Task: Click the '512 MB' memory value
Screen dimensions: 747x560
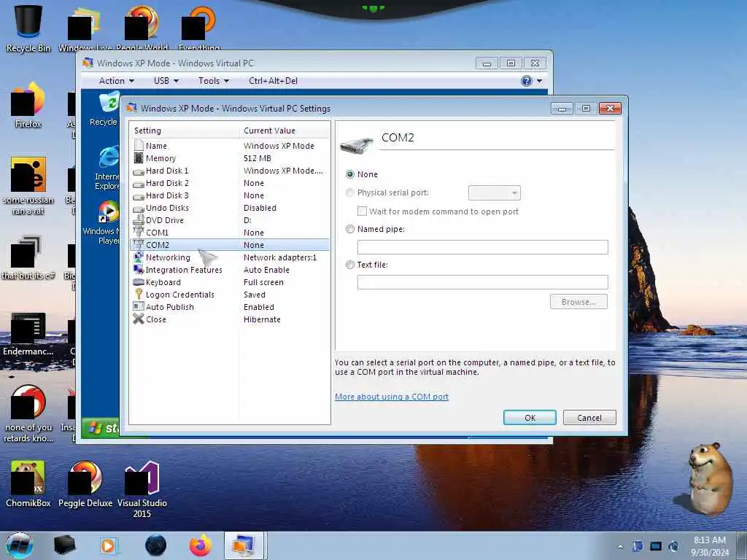Action: [258, 158]
